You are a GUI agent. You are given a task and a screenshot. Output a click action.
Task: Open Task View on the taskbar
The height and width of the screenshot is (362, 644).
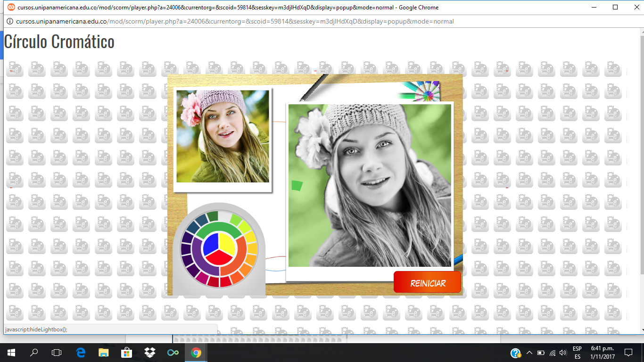(x=57, y=353)
